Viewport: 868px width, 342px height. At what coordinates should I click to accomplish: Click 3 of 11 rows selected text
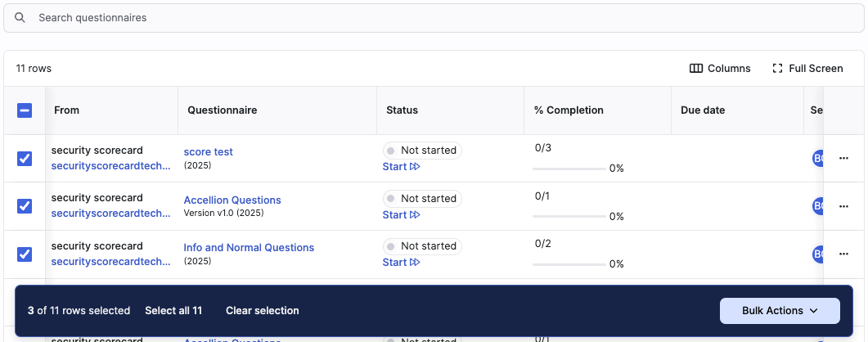click(79, 310)
